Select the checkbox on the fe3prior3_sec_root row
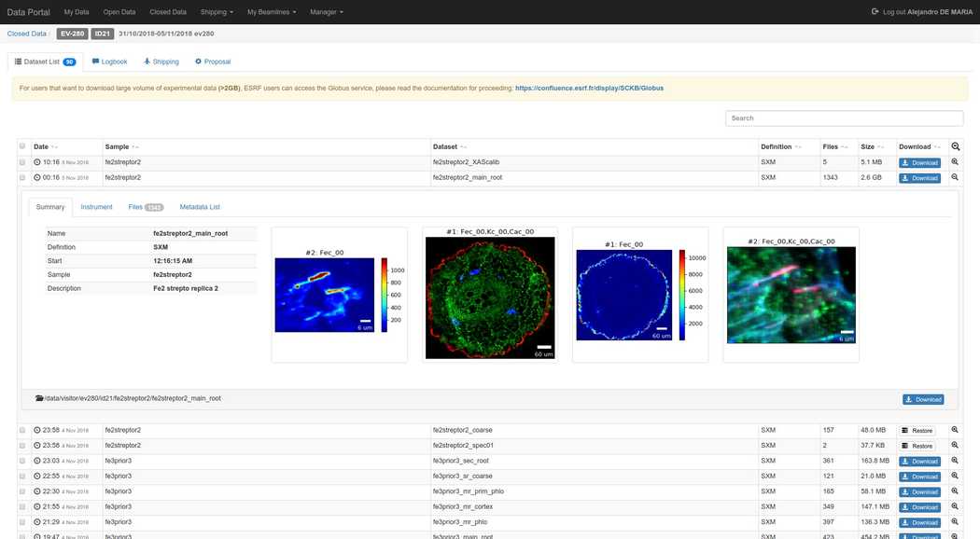The width and height of the screenshot is (980, 539). (x=21, y=460)
